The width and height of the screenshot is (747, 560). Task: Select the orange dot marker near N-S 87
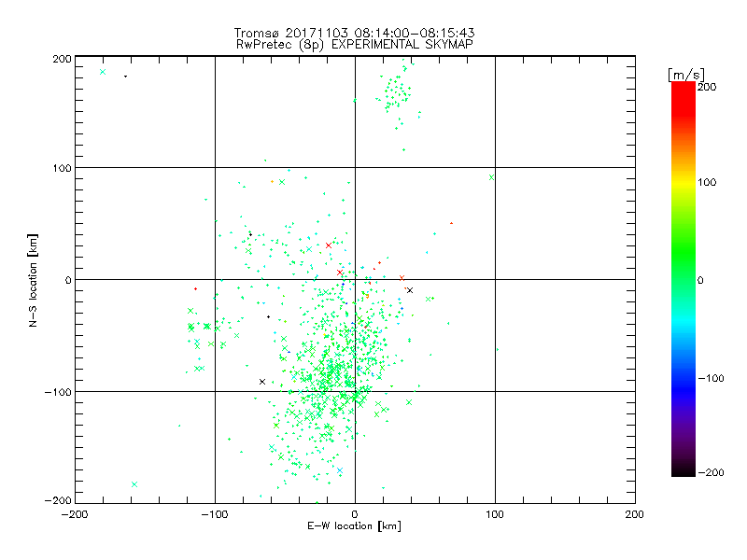coord(272,181)
